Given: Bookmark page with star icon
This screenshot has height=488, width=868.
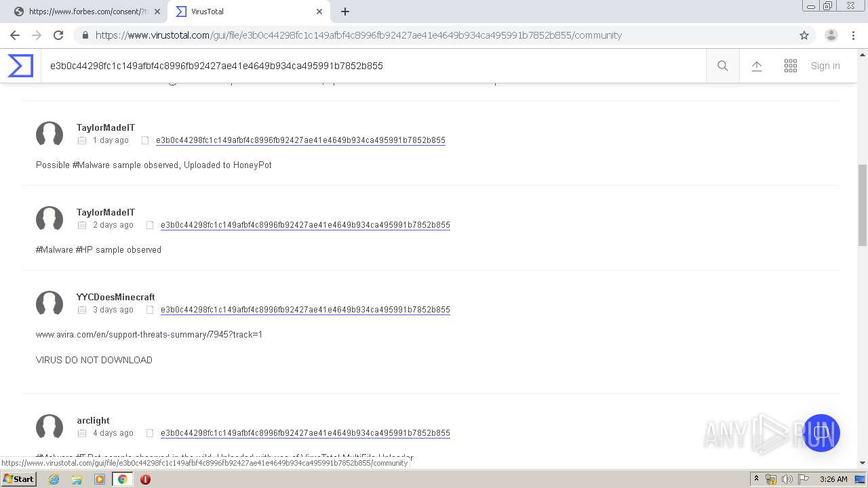Looking at the screenshot, I should tap(804, 35).
